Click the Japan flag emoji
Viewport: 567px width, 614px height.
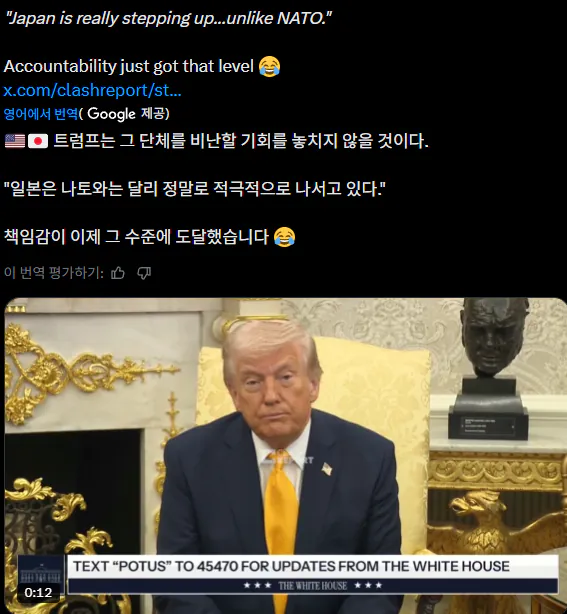pos(38,141)
